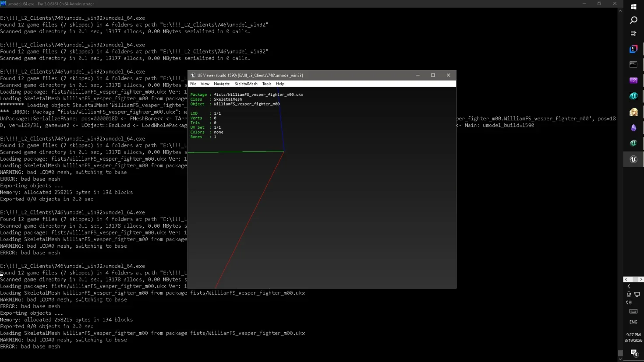This screenshot has height=362, width=644.
Task: Click the 'Colors : none' stat in UE Viewer
Action: (207, 132)
